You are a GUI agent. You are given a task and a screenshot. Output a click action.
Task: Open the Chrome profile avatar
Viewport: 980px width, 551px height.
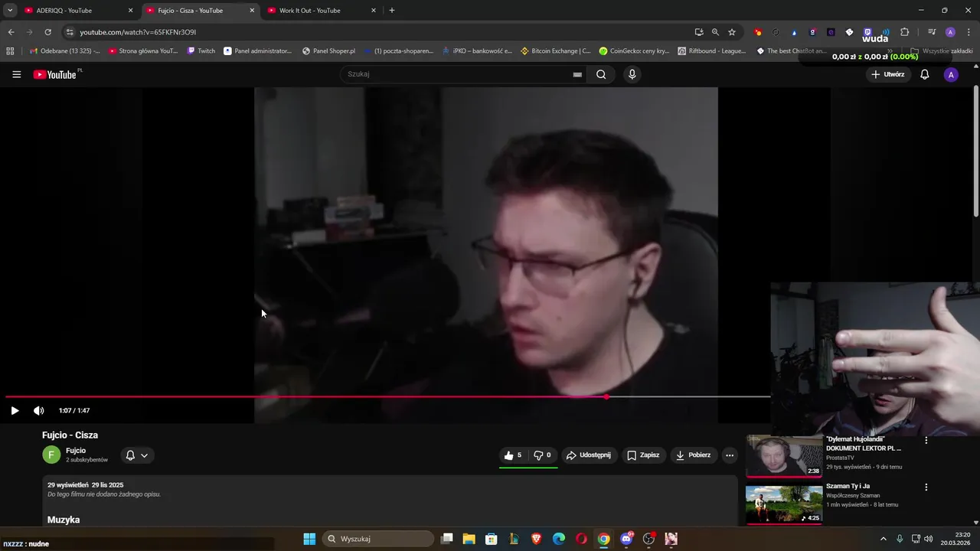pos(950,32)
